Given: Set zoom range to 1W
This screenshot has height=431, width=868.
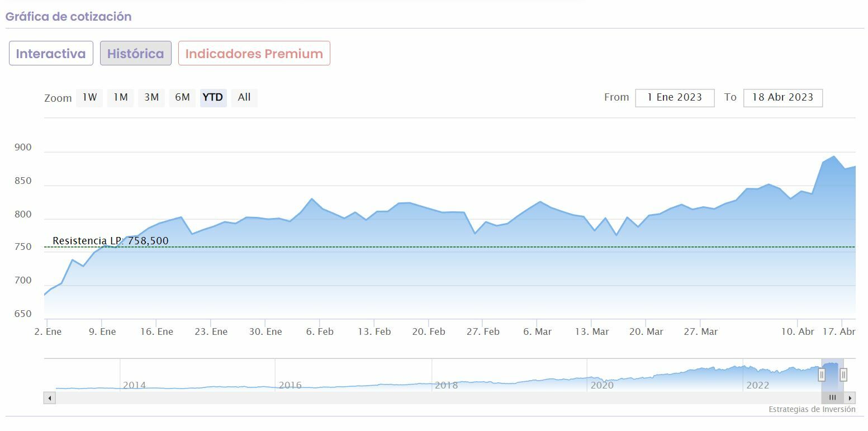Looking at the screenshot, I should [x=89, y=97].
